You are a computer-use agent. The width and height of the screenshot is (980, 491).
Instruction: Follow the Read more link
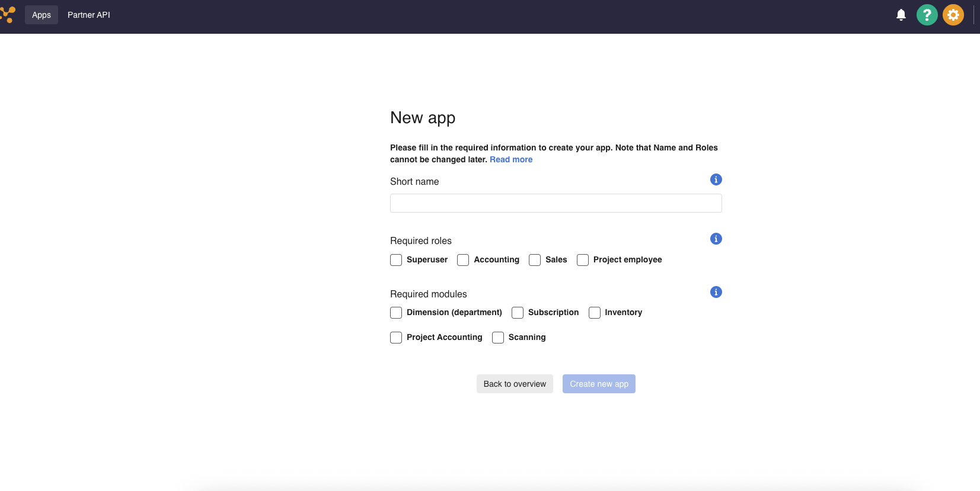[511, 159]
